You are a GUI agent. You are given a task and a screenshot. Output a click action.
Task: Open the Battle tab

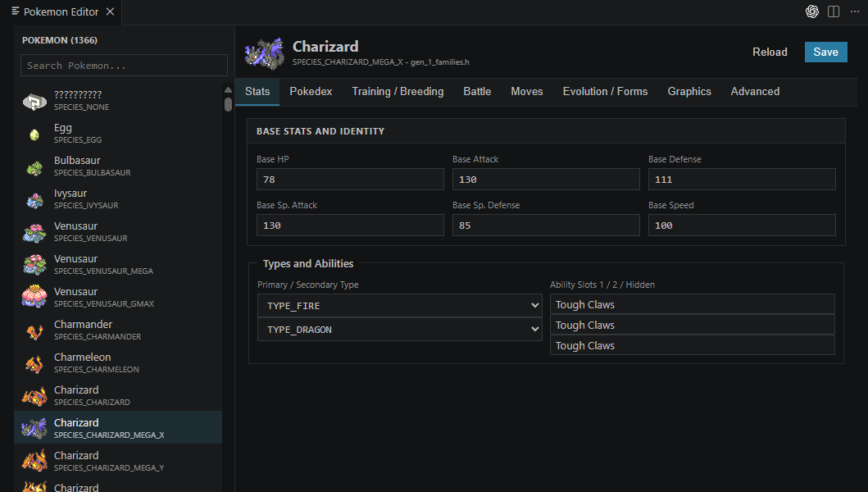tap(477, 91)
